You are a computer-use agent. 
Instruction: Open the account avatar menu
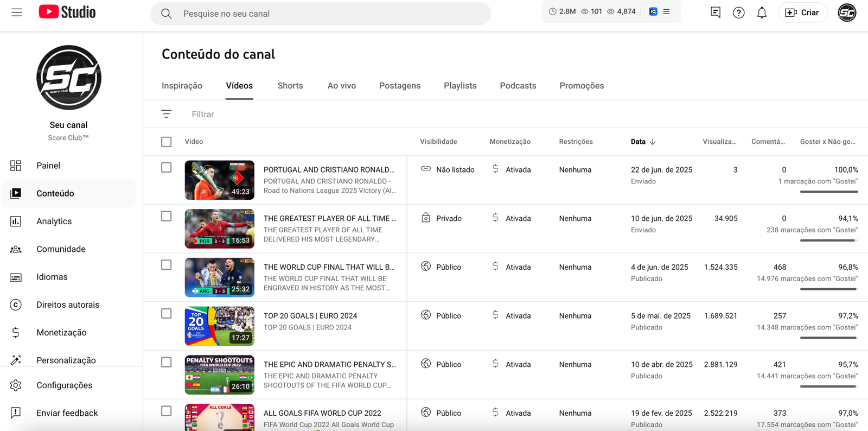847,12
